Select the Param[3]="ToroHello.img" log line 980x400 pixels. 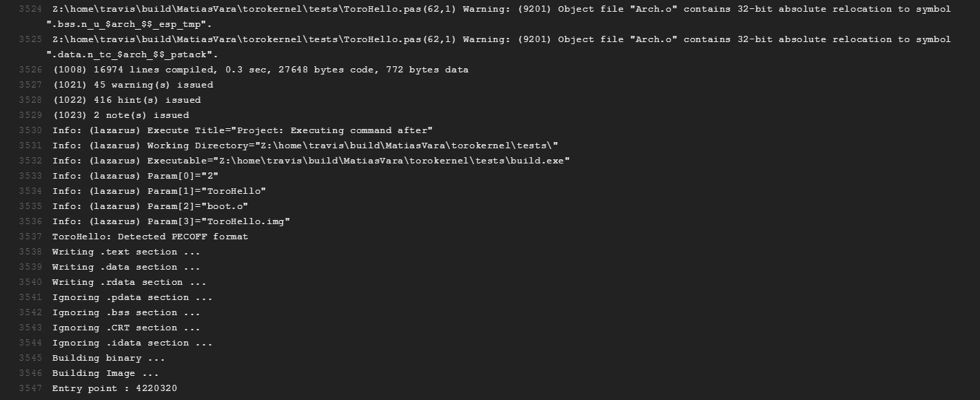coord(171,221)
